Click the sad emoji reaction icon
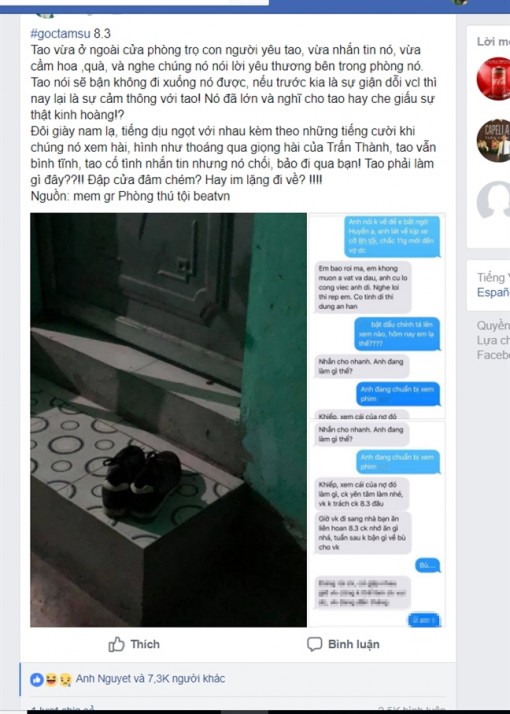The width and height of the screenshot is (510, 714). 65,679
